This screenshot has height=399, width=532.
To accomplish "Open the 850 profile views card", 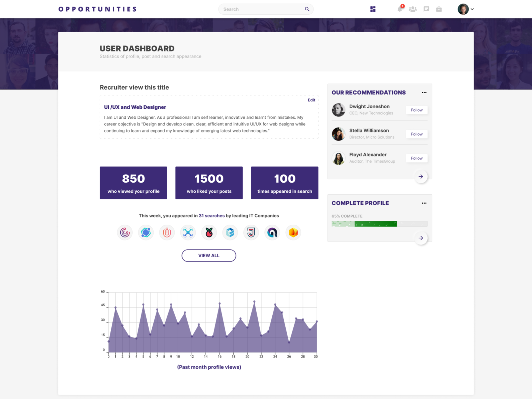I will click(133, 183).
